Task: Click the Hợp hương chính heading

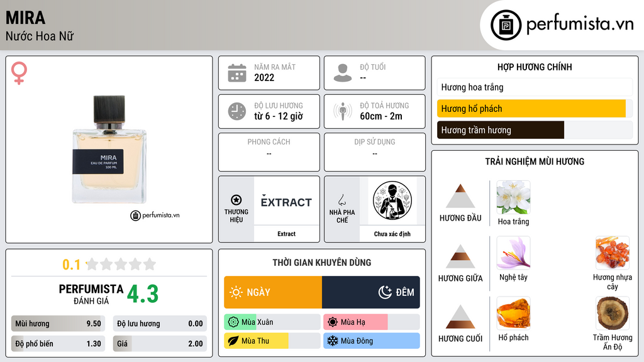Action: 535,67
